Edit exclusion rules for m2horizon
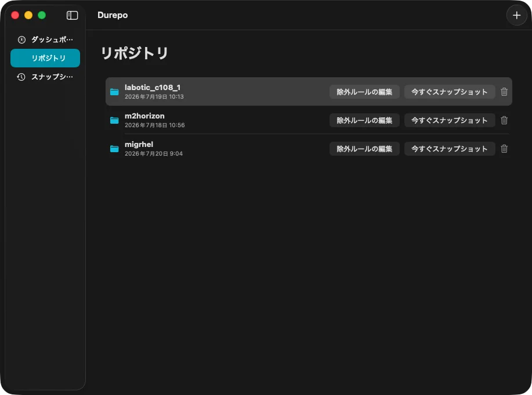This screenshot has width=532, height=395. (364, 120)
